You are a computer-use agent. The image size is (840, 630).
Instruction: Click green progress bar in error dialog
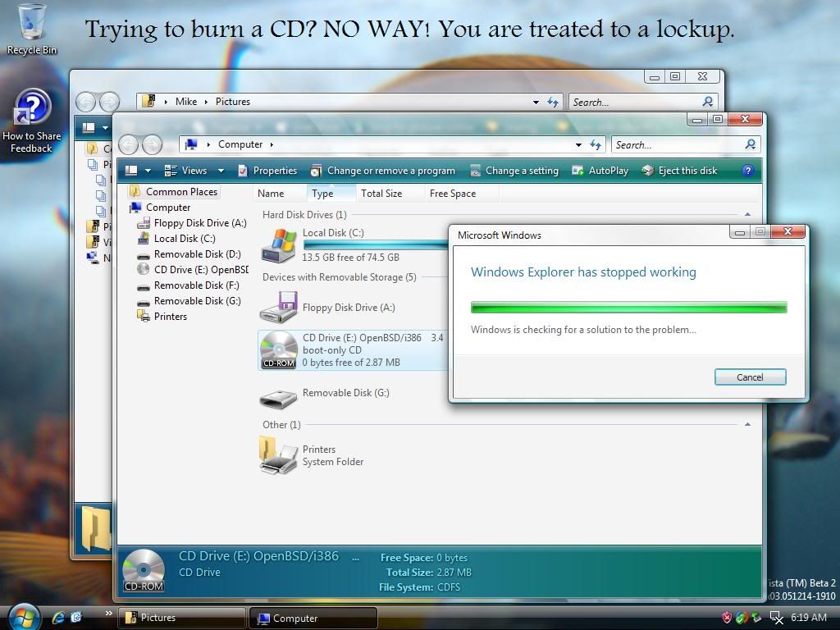coord(629,307)
